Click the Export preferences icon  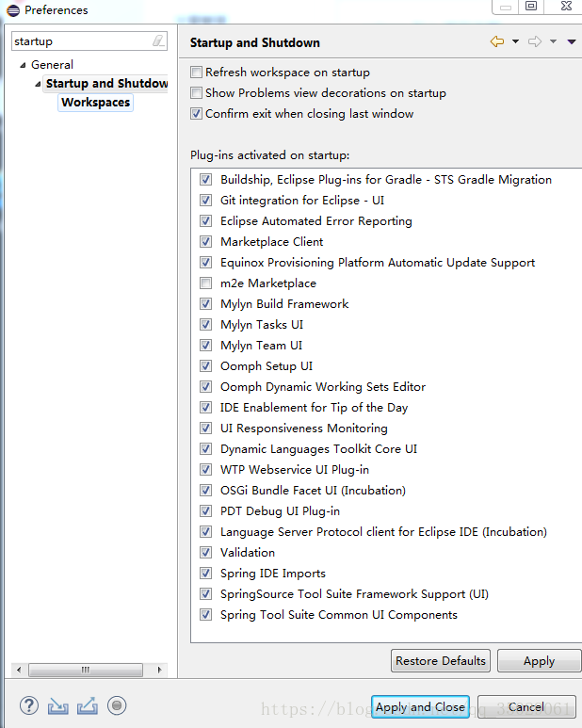point(88,705)
